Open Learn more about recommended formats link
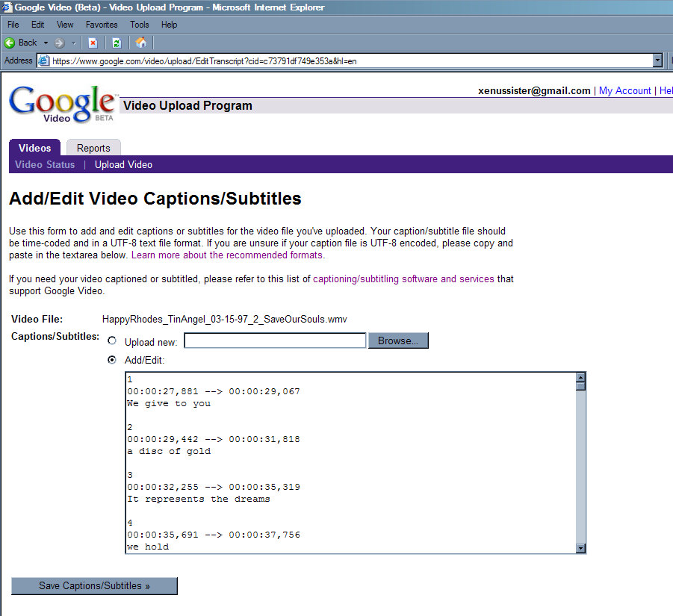Image resolution: width=673 pixels, height=616 pixels. coord(229,255)
